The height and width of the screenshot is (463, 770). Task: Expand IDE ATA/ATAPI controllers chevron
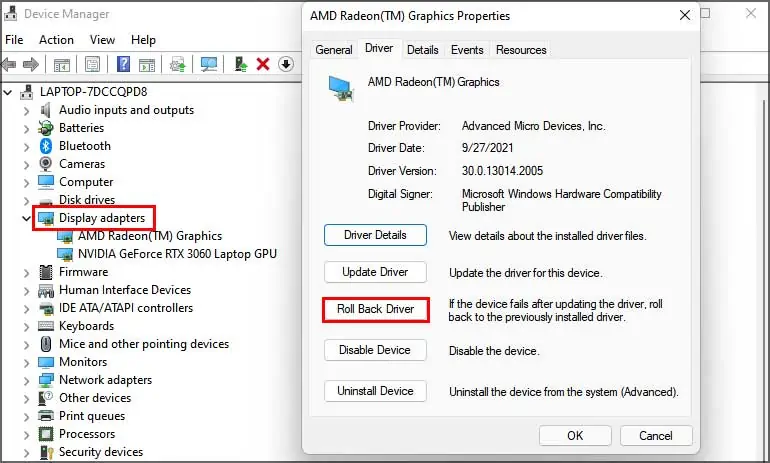[x=27, y=309]
